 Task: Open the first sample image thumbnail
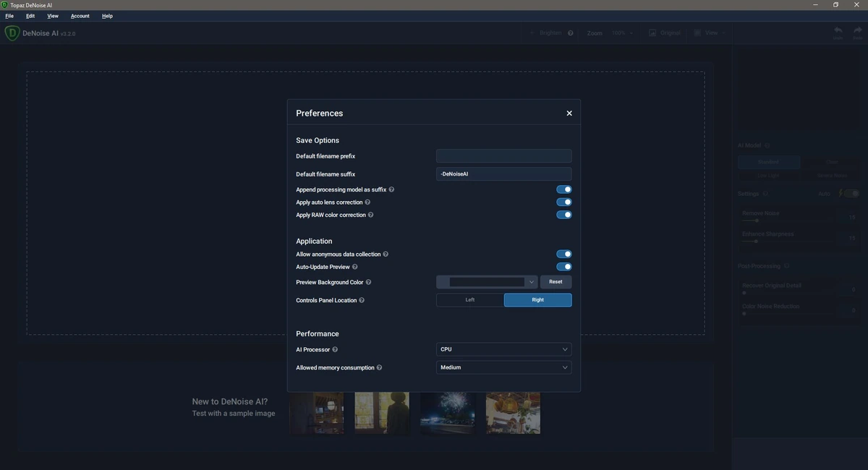pos(316,413)
